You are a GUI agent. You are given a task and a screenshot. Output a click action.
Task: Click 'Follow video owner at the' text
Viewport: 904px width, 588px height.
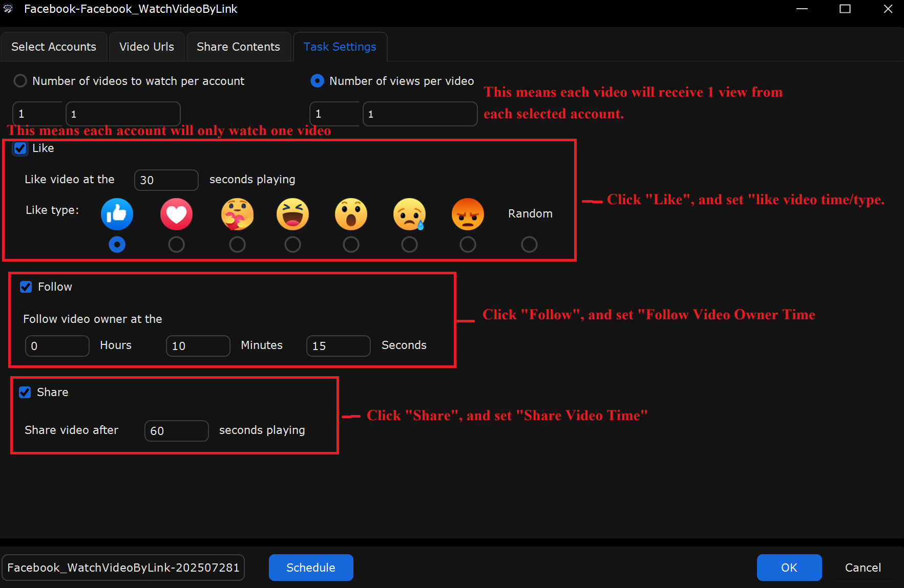[x=93, y=319]
